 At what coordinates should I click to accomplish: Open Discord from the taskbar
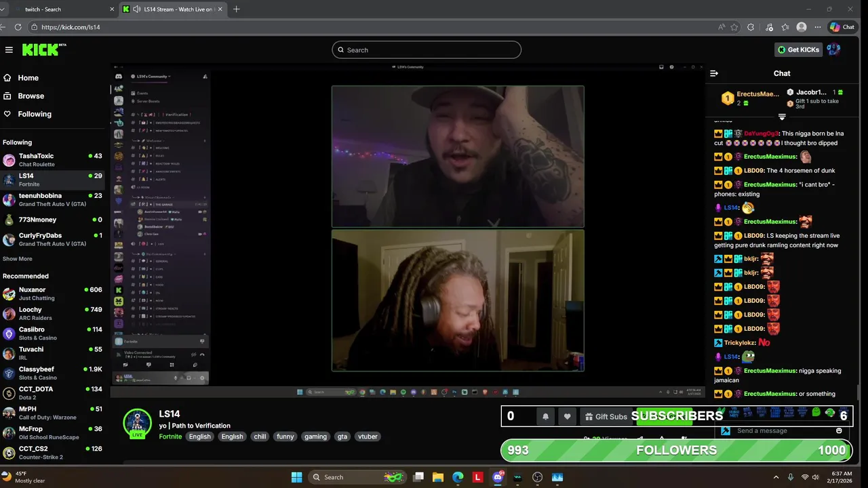click(x=498, y=477)
